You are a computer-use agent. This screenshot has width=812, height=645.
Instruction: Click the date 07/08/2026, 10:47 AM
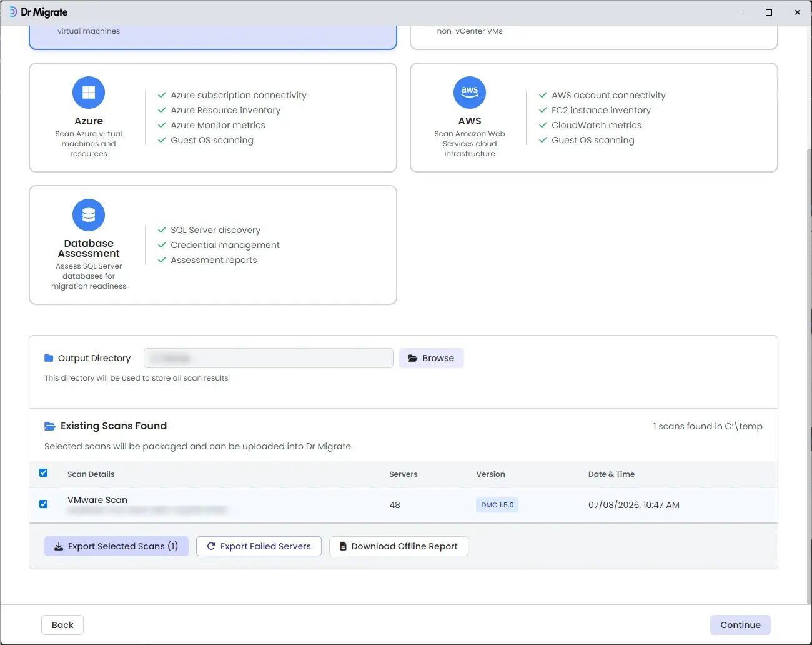[634, 505]
